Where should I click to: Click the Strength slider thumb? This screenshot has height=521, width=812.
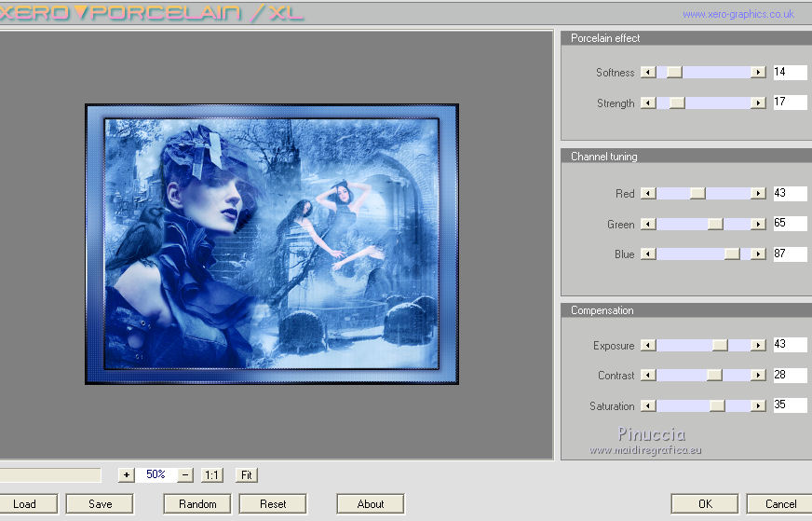(677, 103)
